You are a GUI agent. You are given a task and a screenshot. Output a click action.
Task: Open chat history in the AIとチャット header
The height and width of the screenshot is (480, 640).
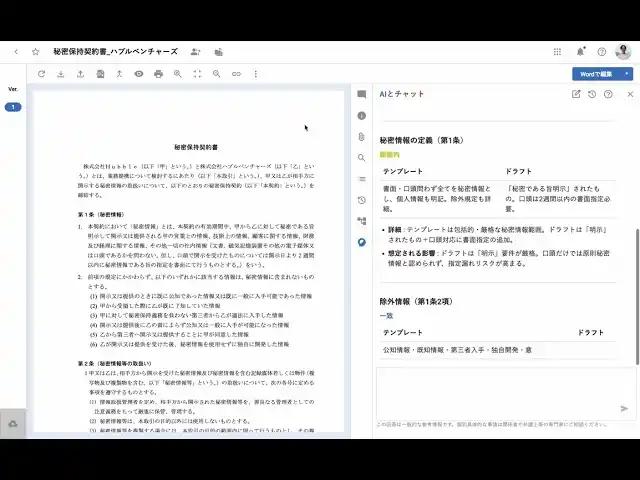[x=592, y=94]
